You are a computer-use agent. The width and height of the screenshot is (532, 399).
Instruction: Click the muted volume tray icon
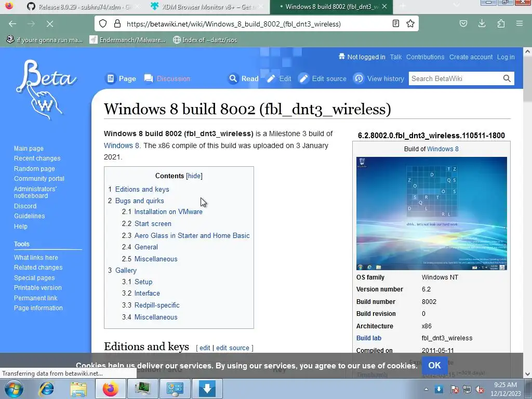[x=480, y=389]
